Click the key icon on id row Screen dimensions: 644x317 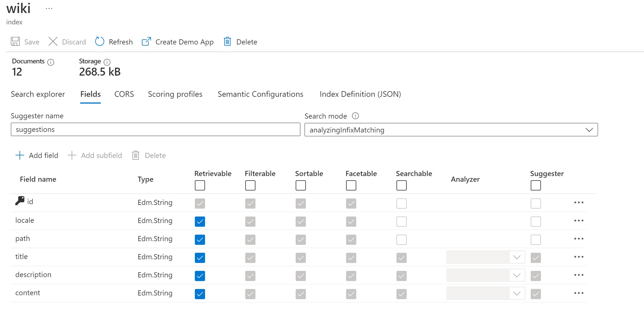[20, 201]
